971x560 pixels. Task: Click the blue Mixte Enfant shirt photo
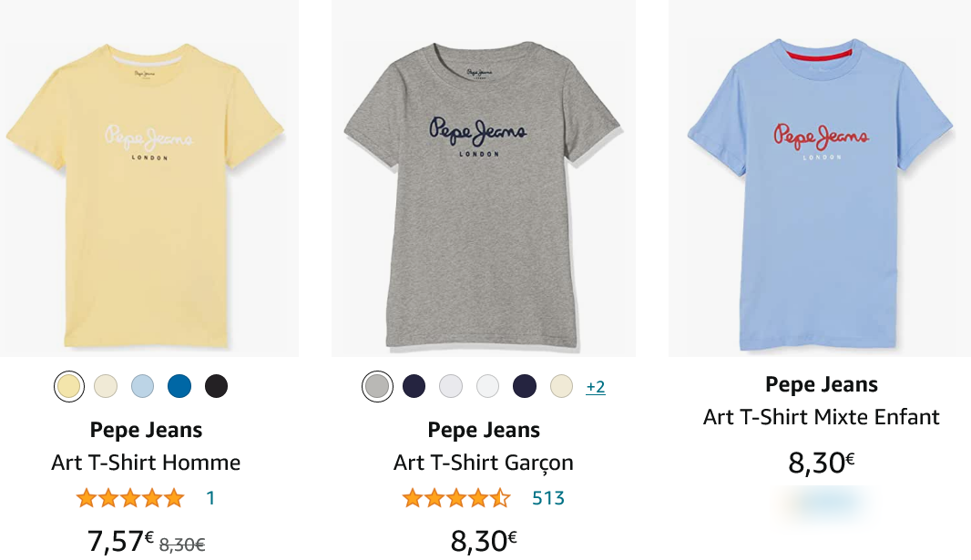pyautogui.click(x=820, y=182)
